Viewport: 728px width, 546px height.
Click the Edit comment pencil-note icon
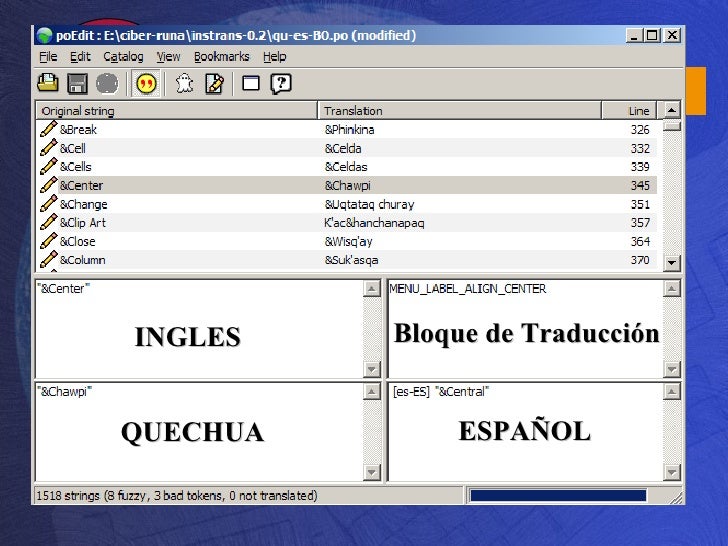[x=213, y=84]
